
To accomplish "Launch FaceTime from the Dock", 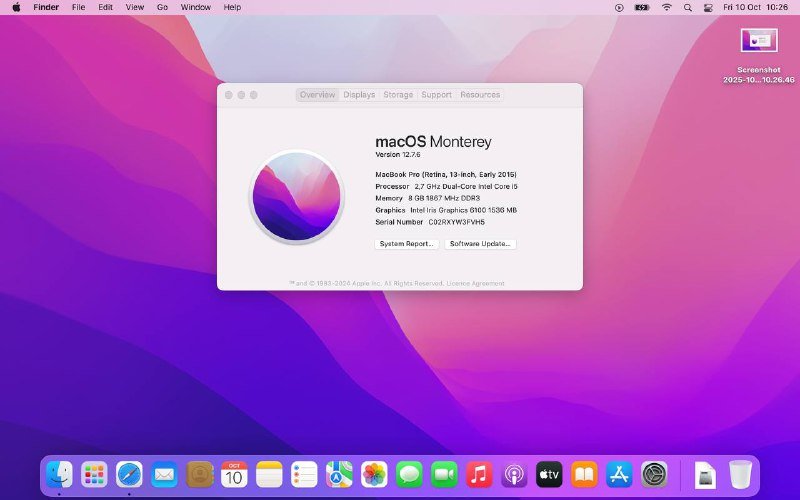I will 444,474.
